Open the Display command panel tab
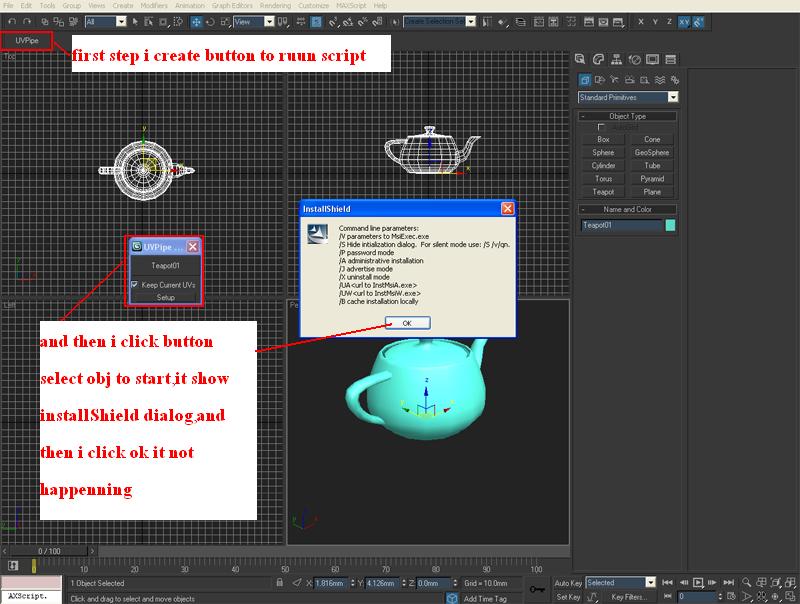 (653, 59)
